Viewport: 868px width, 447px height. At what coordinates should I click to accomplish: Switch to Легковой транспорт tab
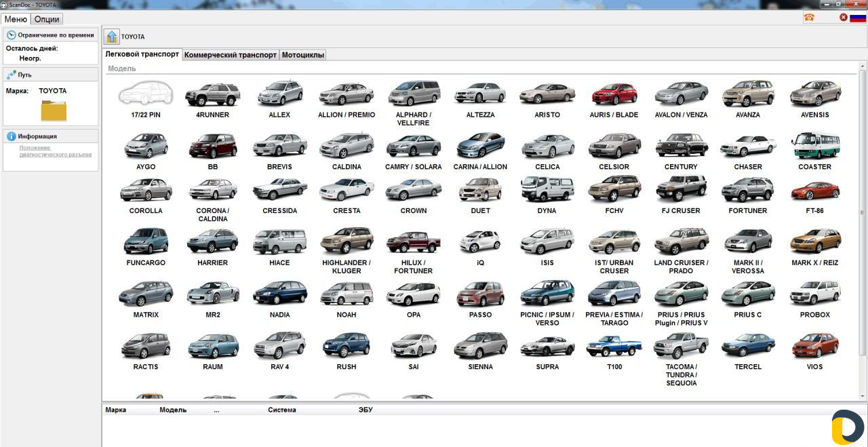[x=142, y=54]
